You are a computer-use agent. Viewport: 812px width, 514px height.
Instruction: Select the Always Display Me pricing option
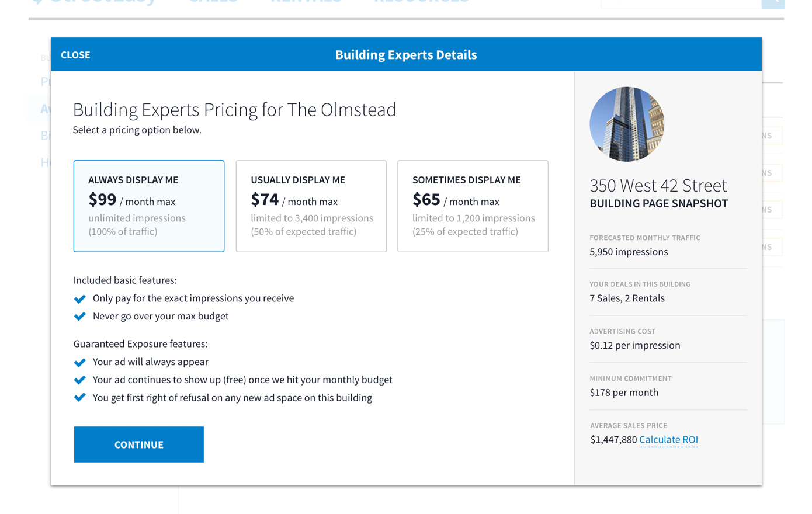click(x=149, y=206)
